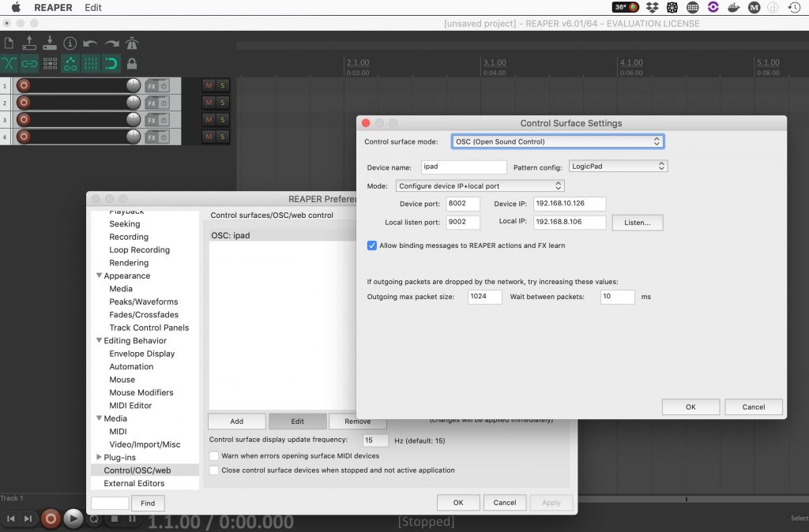809x532 pixels.
Task: Open FX chain for track 1
Action: pos(151,86)
